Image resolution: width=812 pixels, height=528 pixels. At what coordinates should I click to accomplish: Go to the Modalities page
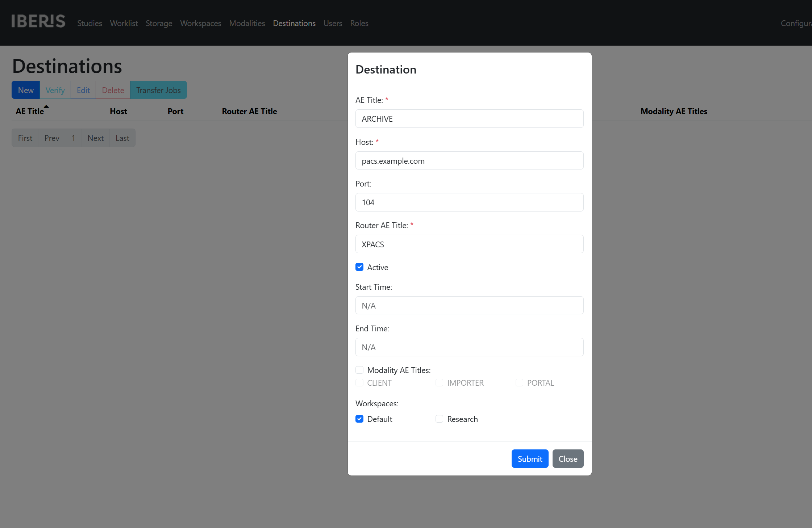pyautogui.click(x=247, y=23)
